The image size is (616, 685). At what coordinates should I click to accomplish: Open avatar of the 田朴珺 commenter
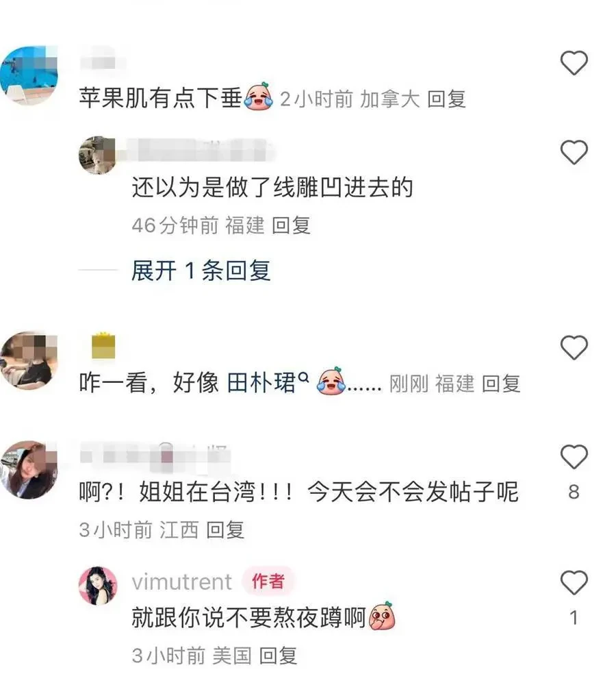pyautogui.click(x=29, y=360)
